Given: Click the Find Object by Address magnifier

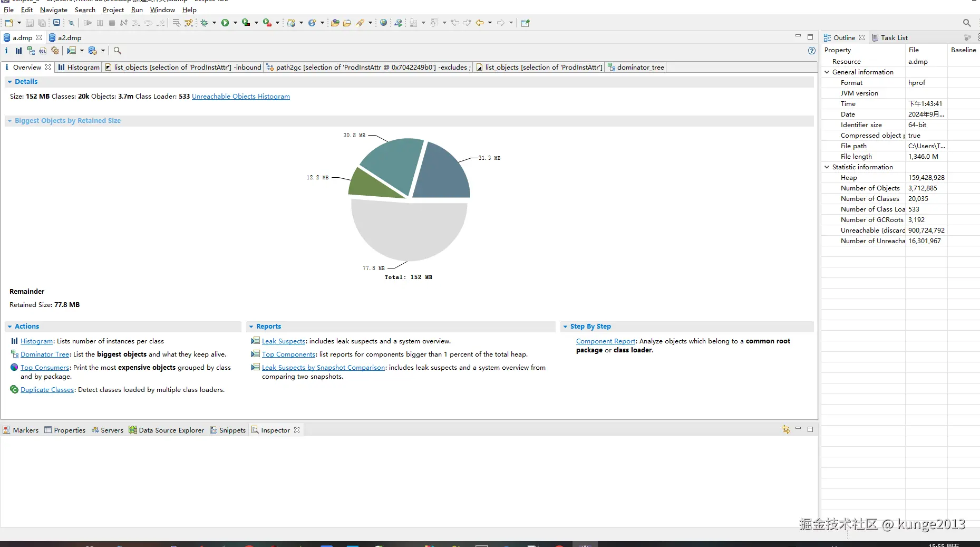Looking at the screenshot, I should tap(118, 51).
